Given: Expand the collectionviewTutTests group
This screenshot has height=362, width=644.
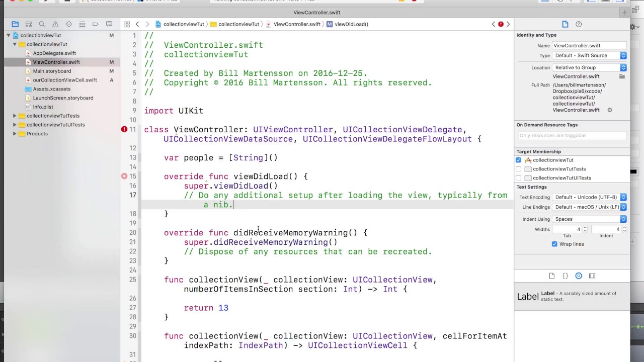Looking at the screenshot, I should pos(15,116).
